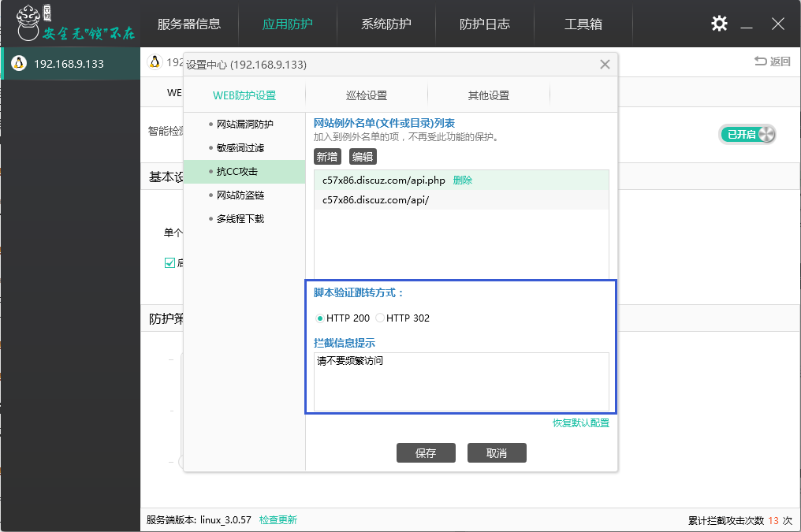
Task: Switch to the 应用防护 tab
Action: click(288, 24)
